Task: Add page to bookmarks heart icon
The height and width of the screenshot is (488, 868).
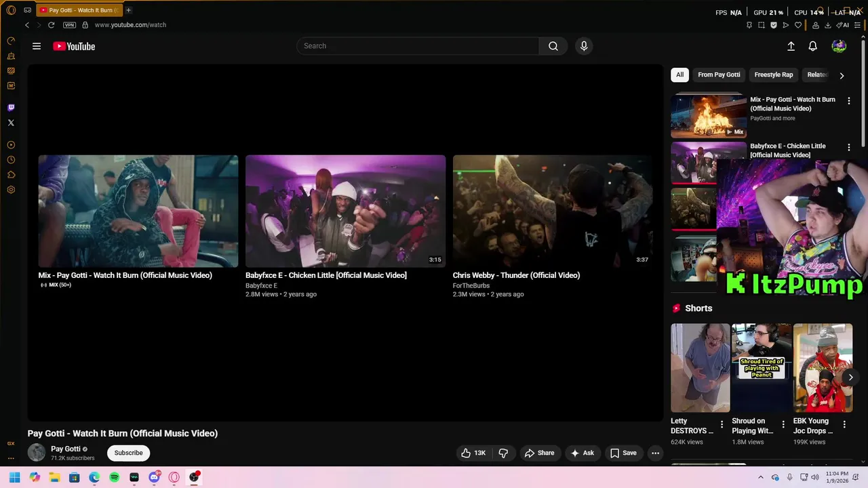Action: (798, 25)
